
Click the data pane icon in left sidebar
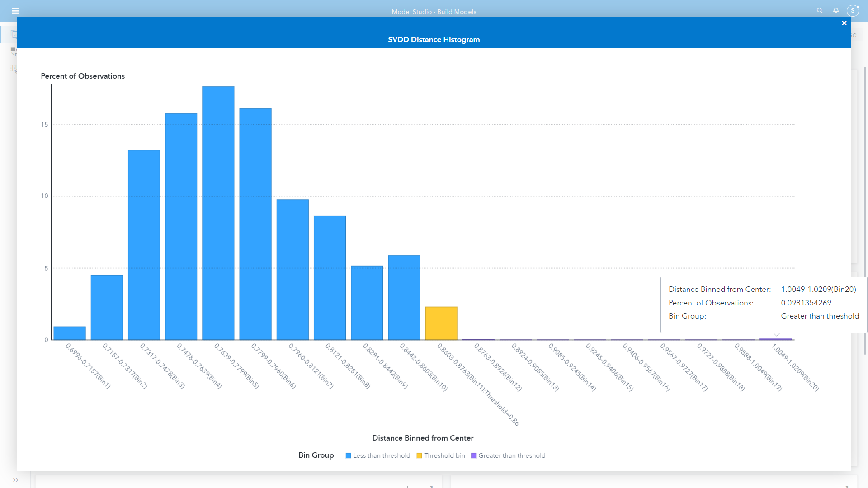[x=14, y=34]
